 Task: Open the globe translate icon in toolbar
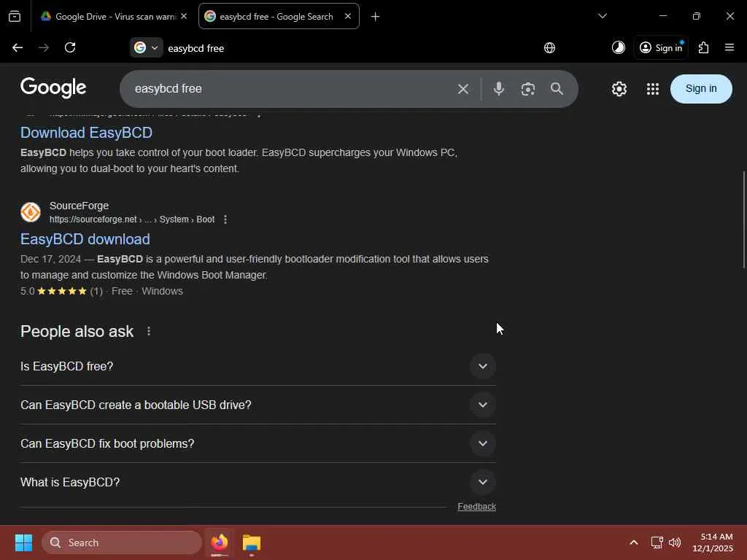tap(549, 47)
